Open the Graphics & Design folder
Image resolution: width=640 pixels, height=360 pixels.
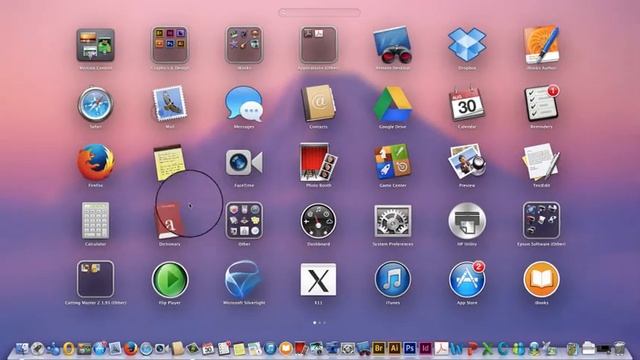[170, 45]
